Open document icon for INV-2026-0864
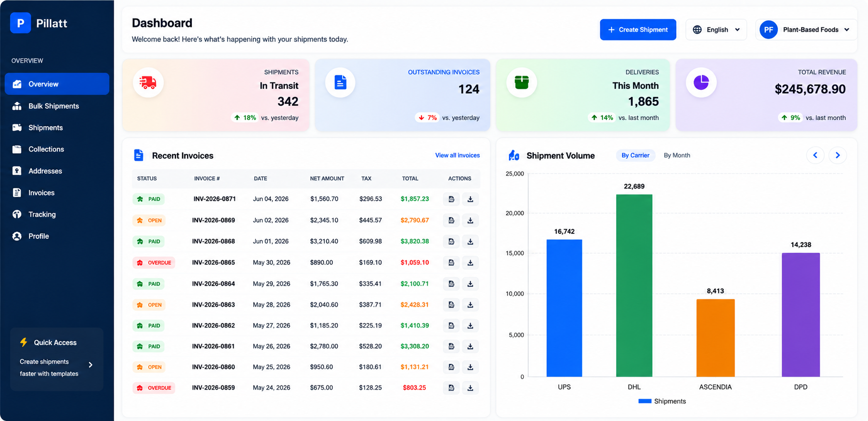This screenshot has width=868, height=421. (x=451, y=284)
